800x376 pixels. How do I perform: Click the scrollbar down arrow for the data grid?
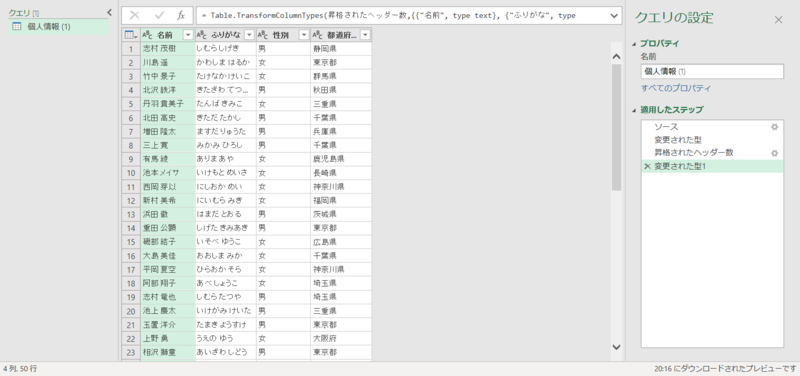pyautogui.click(x=616, y=347)
